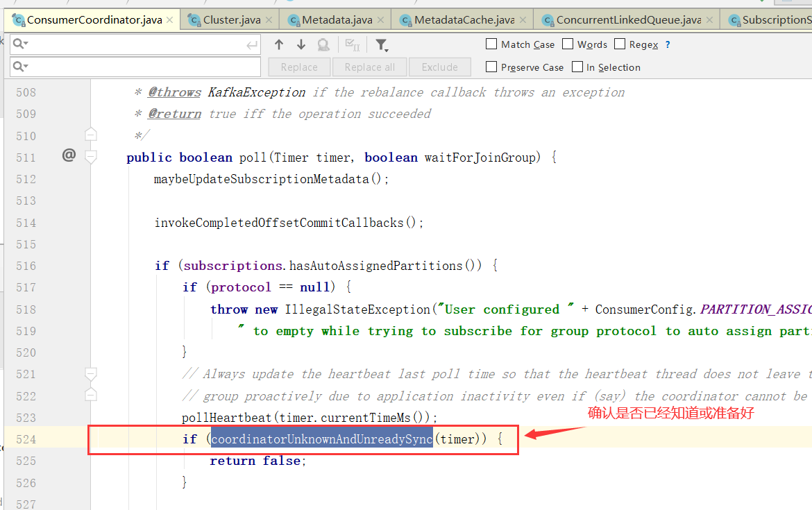
Task: Click the Replace button
Action: 299,67
